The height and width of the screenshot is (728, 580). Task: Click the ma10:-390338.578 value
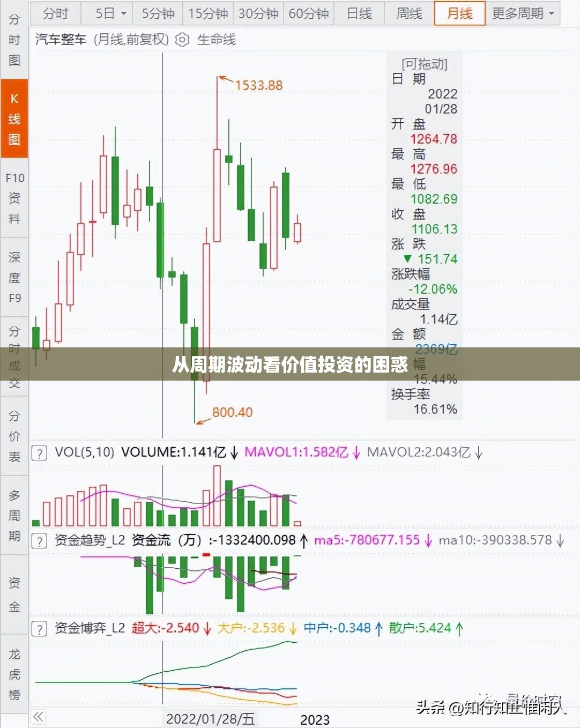(x=495, y=540)
